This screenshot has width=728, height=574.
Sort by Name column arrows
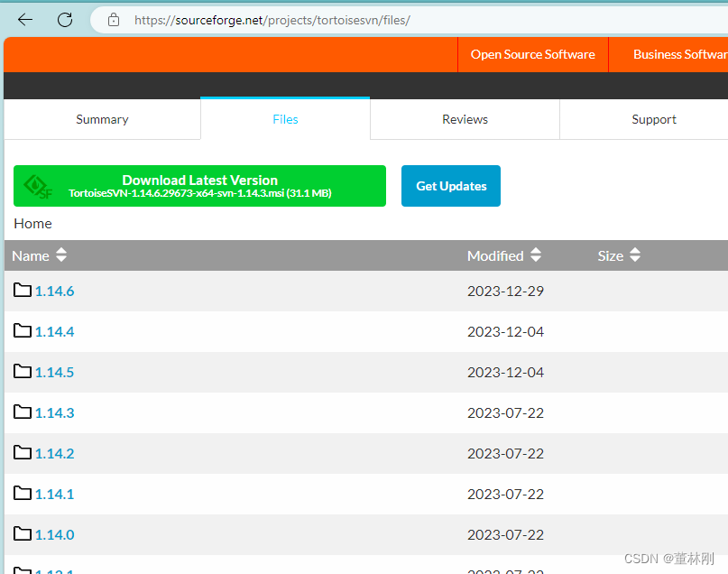coord(61,255)
